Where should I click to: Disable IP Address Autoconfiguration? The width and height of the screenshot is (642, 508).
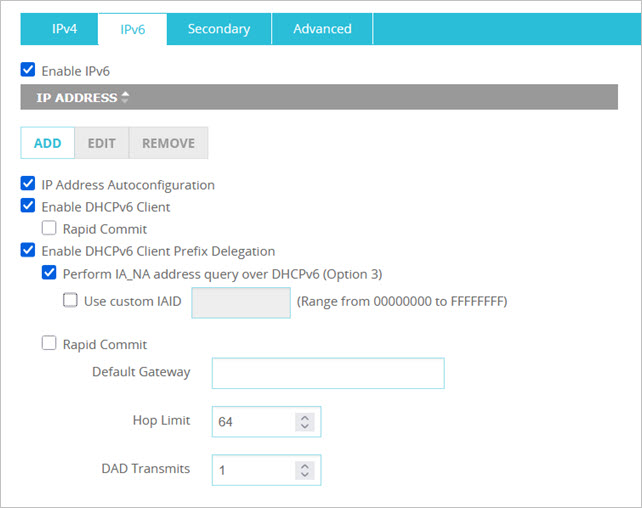[x=28, y=185]
